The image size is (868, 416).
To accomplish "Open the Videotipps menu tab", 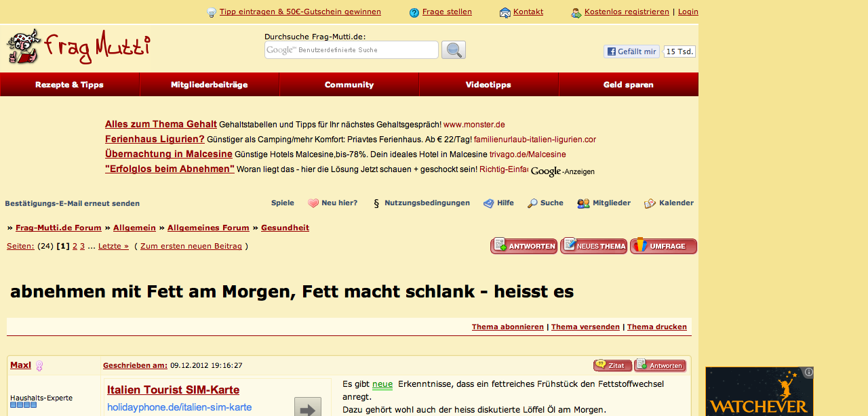I will pyautogui.click(x=488, y=85).
